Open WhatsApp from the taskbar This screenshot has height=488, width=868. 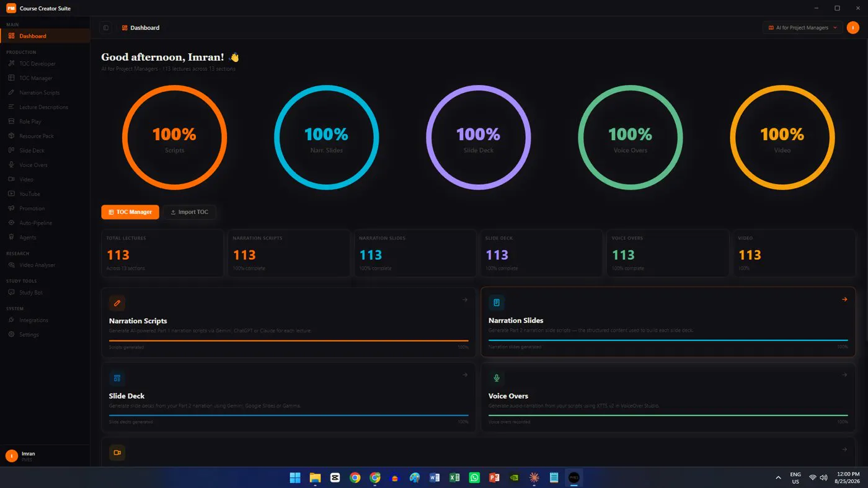coord(474,477)
